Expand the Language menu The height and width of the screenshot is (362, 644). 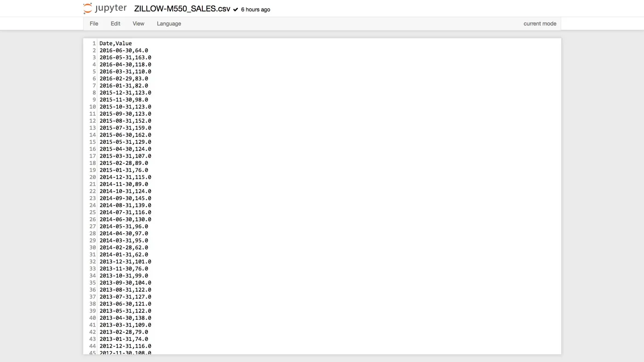coord(169,23)
